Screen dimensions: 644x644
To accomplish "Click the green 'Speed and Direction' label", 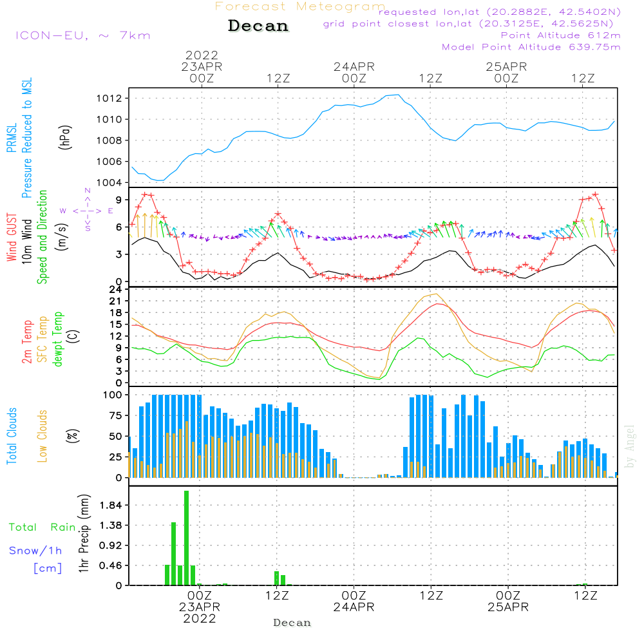I will click(x=42, y=237).
